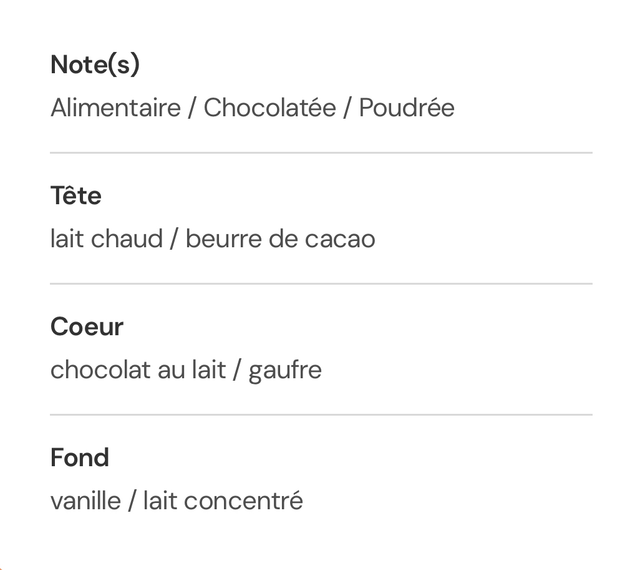Select chocolat au lait heart note
Screen dimensions: 640x570
[x=138, y=370]
